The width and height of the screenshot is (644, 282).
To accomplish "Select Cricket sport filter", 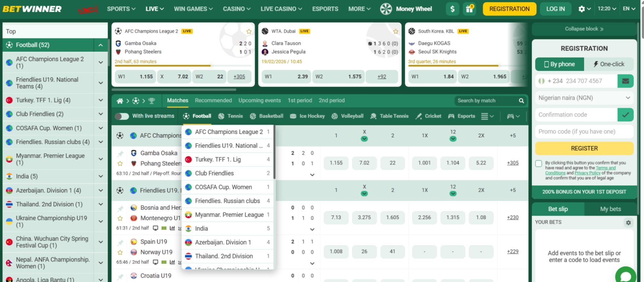I will 428,116.
